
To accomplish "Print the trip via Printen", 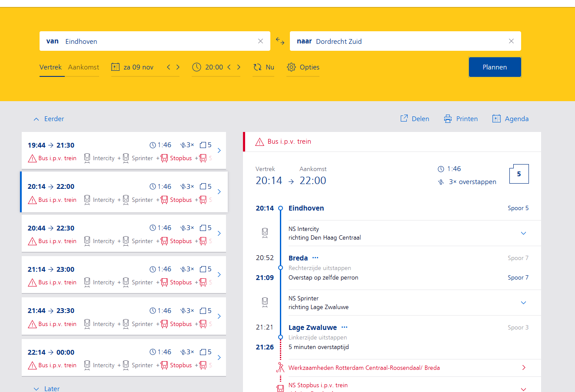I will click(x=461, y=119).
